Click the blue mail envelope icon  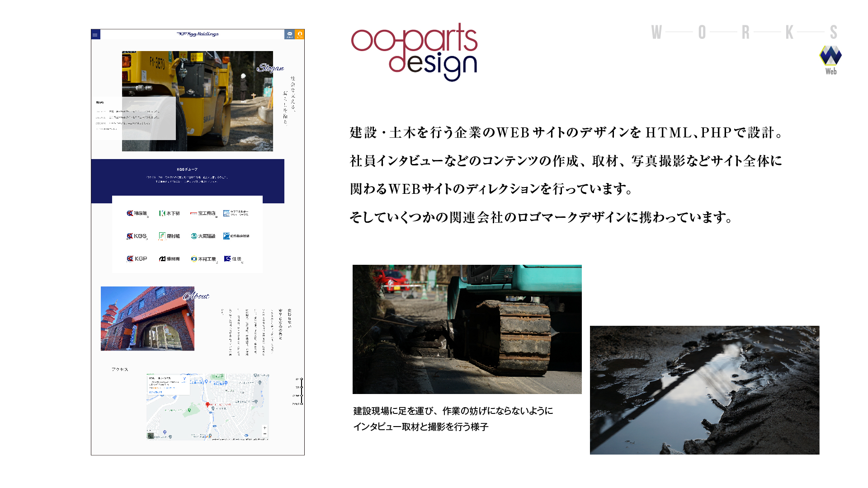click(x=289, y=34)
